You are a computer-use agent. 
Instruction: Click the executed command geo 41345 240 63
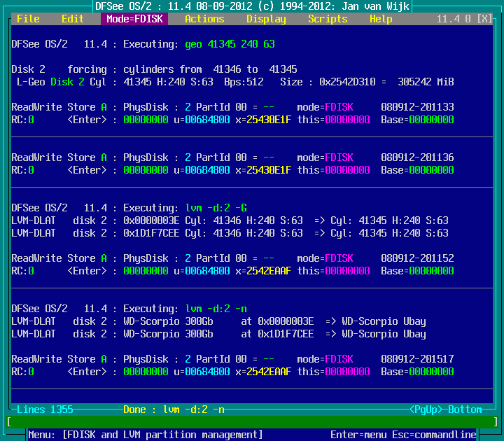click(x=230, y=44)
